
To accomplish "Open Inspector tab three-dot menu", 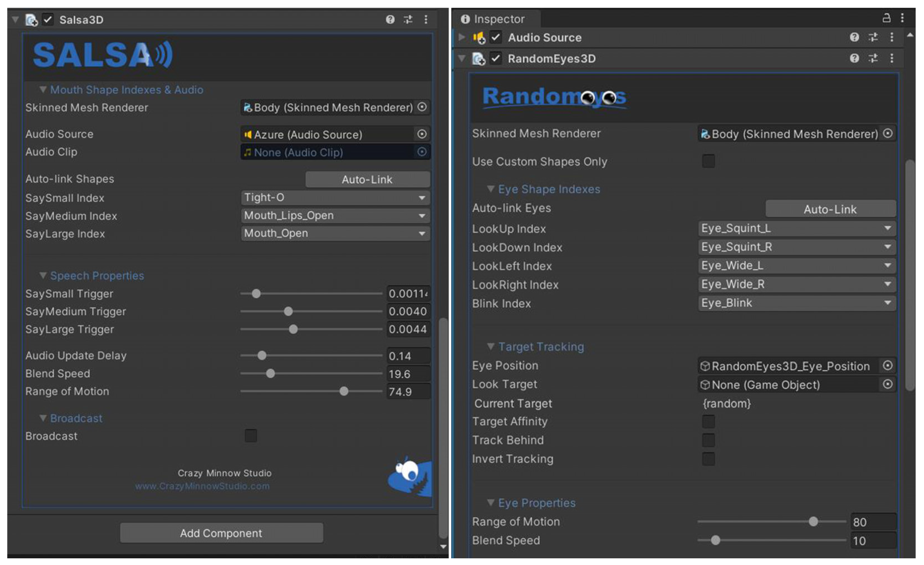I will 902,18.
